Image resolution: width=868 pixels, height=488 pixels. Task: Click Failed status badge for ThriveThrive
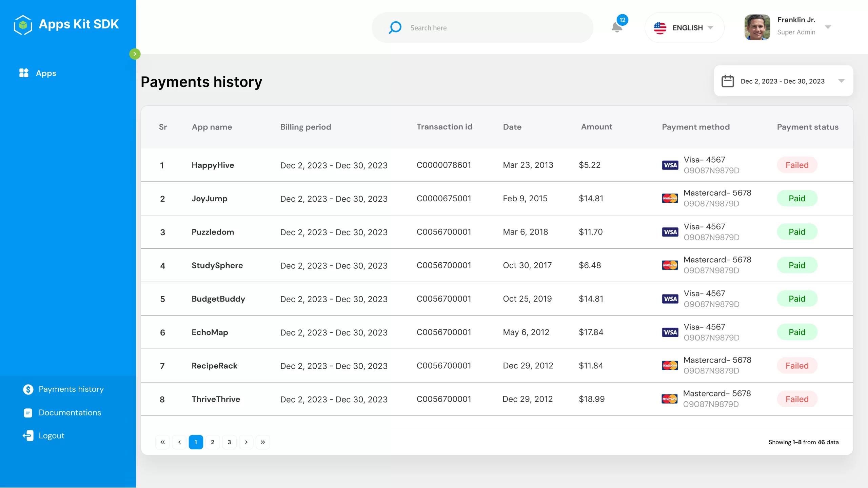[x=797, y=399]
